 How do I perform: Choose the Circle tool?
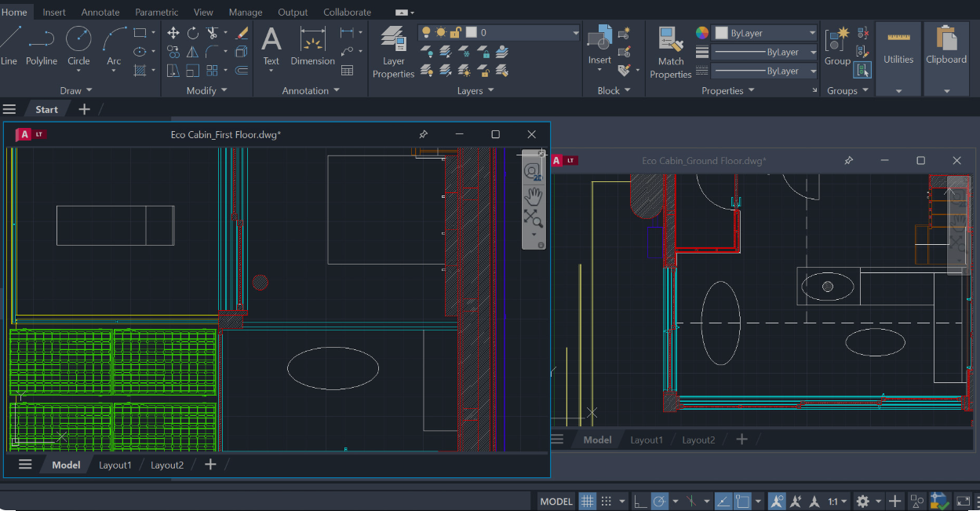(78, 46)
